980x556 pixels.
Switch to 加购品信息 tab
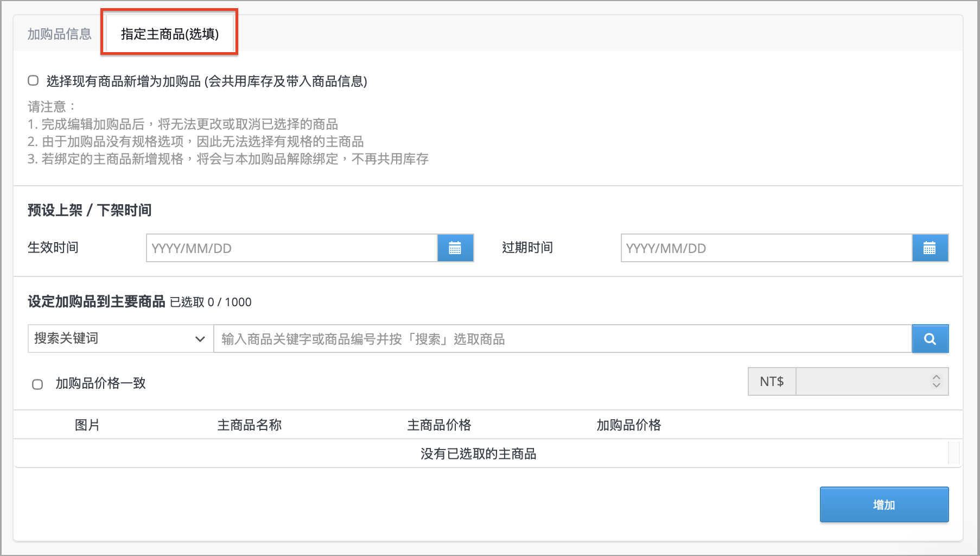[x=60, y=34]
